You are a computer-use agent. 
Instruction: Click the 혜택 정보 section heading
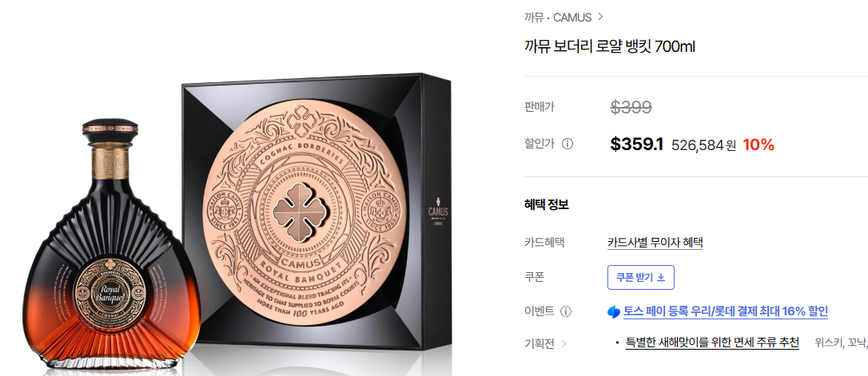(547, 205)
